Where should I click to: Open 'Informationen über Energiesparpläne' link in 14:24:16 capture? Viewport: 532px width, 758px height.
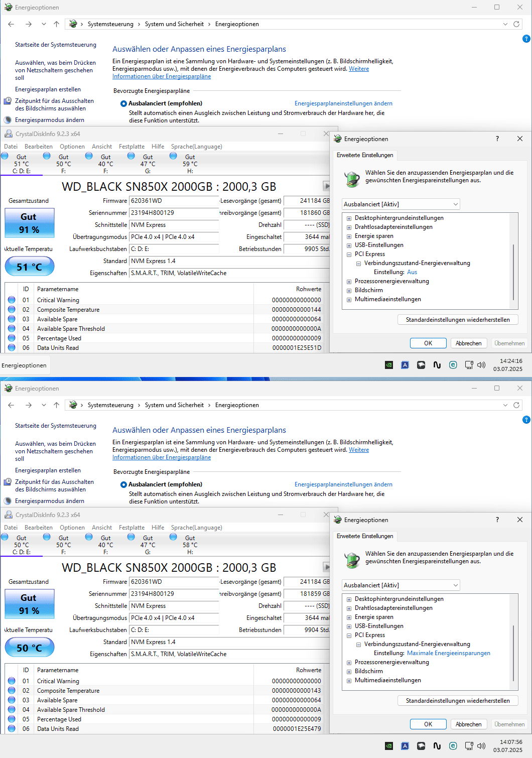tap(162, 76)
